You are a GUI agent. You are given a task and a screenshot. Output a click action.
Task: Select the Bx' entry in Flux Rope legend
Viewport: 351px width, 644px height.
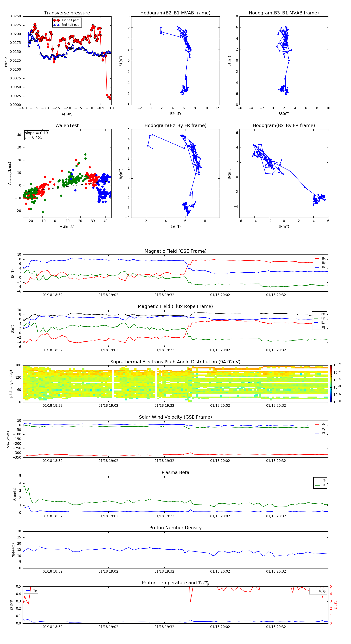[x=320, y=314]
